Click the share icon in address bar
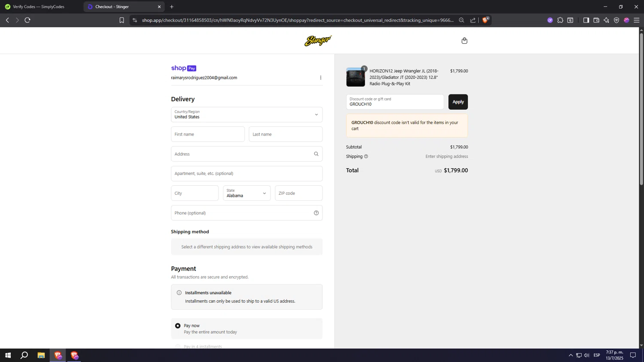This screenshot has height=362, width=644. pos(473,20)
